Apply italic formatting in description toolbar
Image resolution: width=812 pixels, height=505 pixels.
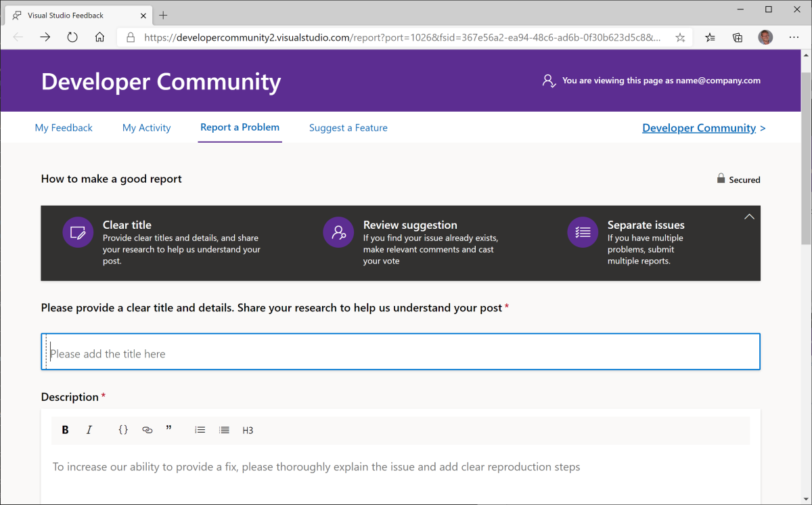(89, 430)
